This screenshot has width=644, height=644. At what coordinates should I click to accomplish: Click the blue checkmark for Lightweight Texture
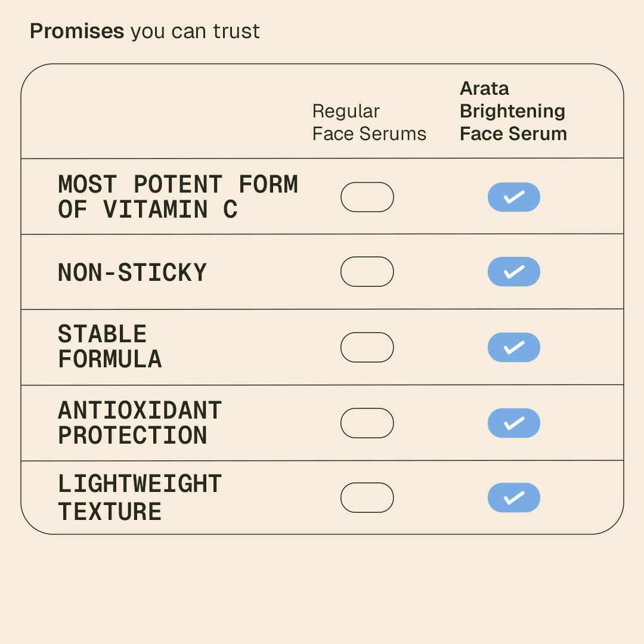click(x=513, y=498)
